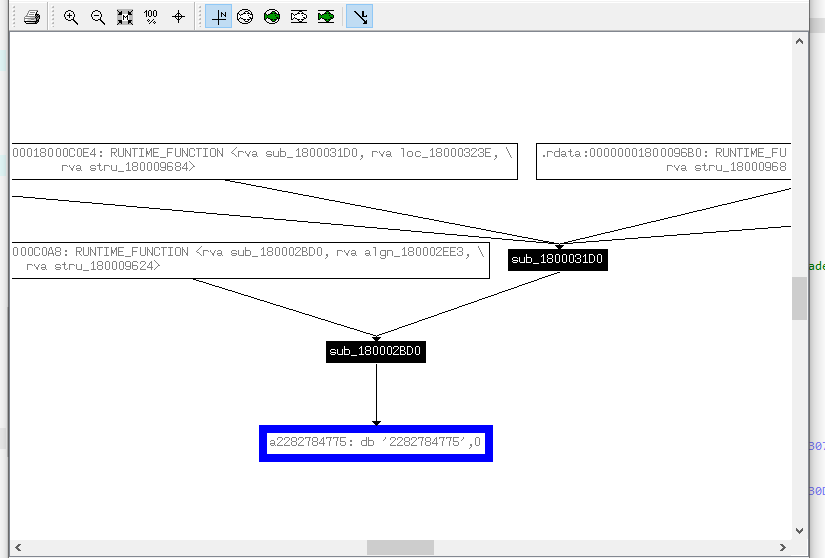Click the vertical scrollbar up arrow
Viewport: 825px width, 558px height.
(x=799, y=42)
